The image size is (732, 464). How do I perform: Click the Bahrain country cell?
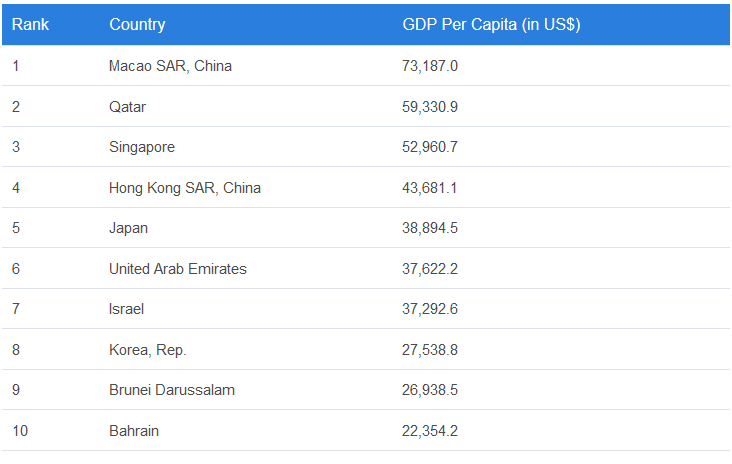click(133, 431)
